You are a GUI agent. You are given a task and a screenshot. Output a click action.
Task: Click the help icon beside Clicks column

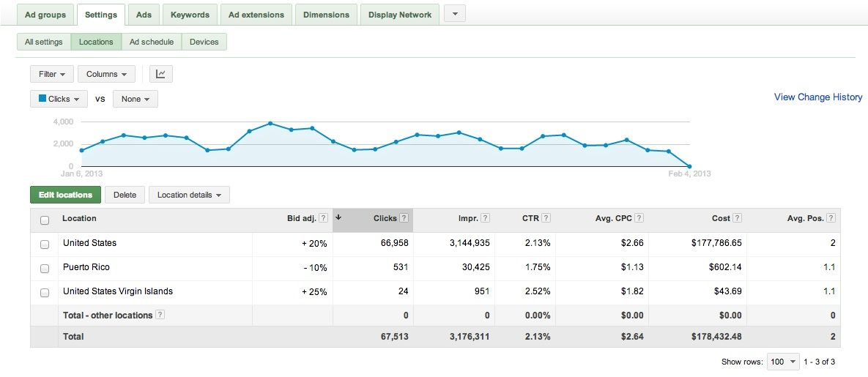point(404,218)
